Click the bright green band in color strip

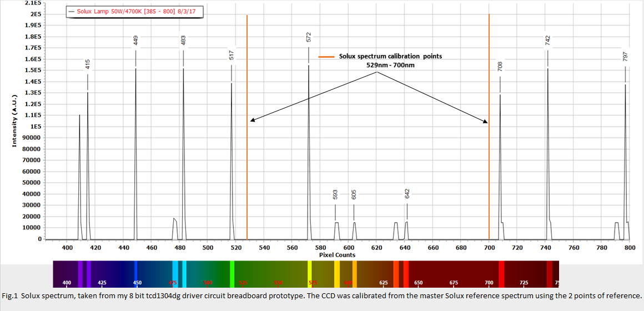click(x=232, y=274)
